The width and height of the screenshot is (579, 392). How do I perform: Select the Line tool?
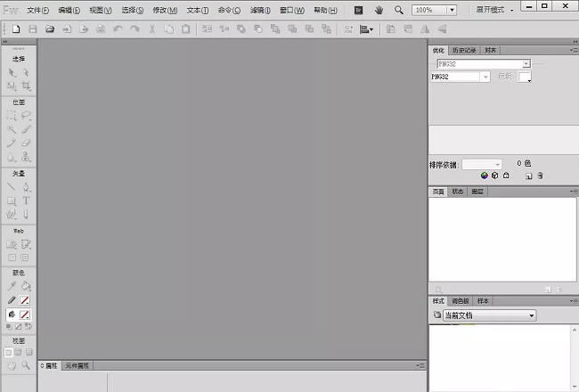click(x=12, y=187)
